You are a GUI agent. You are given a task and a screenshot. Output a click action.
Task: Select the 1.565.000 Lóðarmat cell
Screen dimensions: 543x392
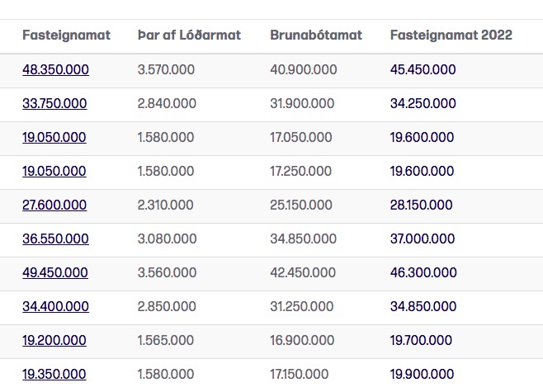(x=166, y=340)
